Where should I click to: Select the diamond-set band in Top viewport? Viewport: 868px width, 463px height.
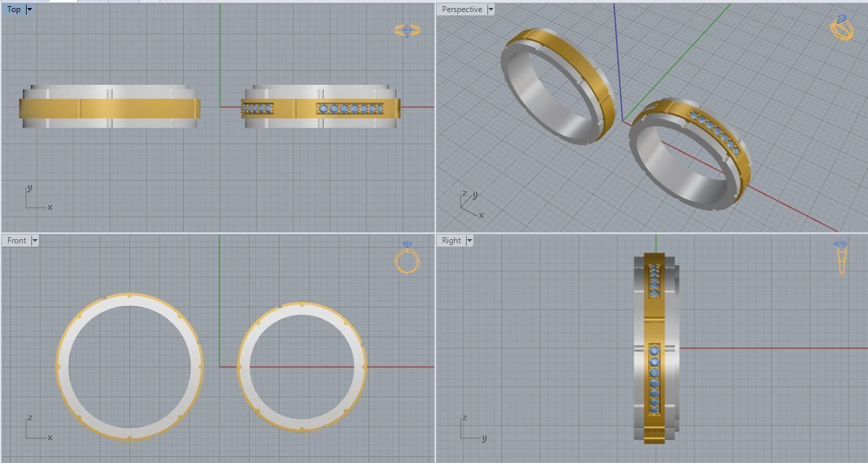[320, 107]
